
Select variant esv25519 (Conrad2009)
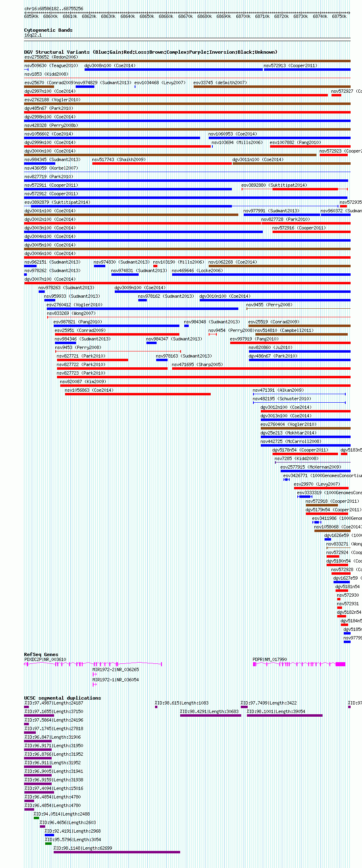[274, 322]
